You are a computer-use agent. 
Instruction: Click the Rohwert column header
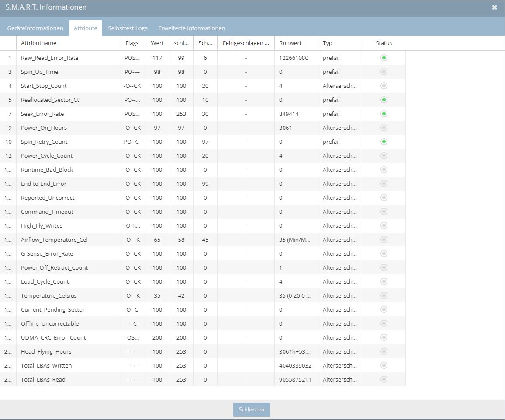click(296, 43)
